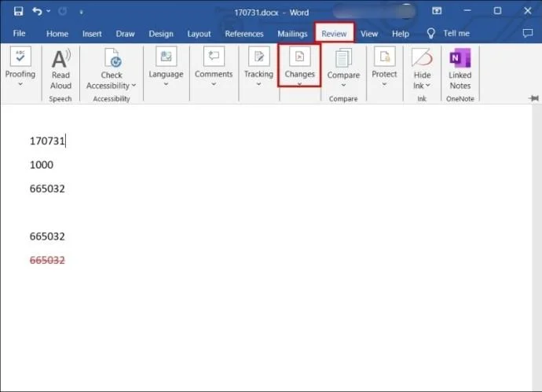
Task: Click the vertical scrollbar track
Action: click(x=537, y=247)
